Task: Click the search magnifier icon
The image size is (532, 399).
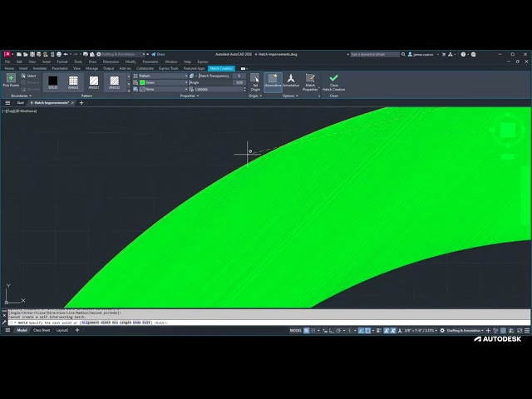Action: [x=403, y=54]
